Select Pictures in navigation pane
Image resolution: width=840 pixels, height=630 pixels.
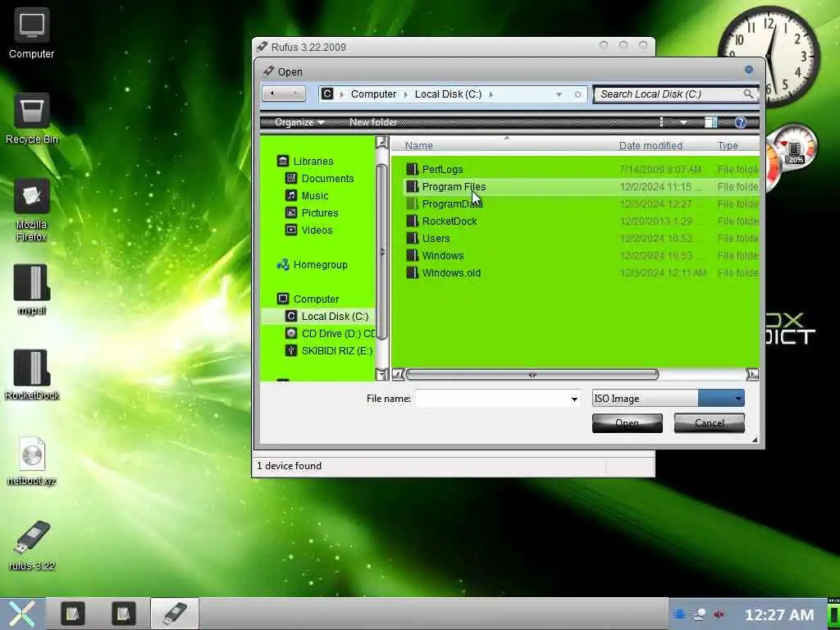click(312, 212)
